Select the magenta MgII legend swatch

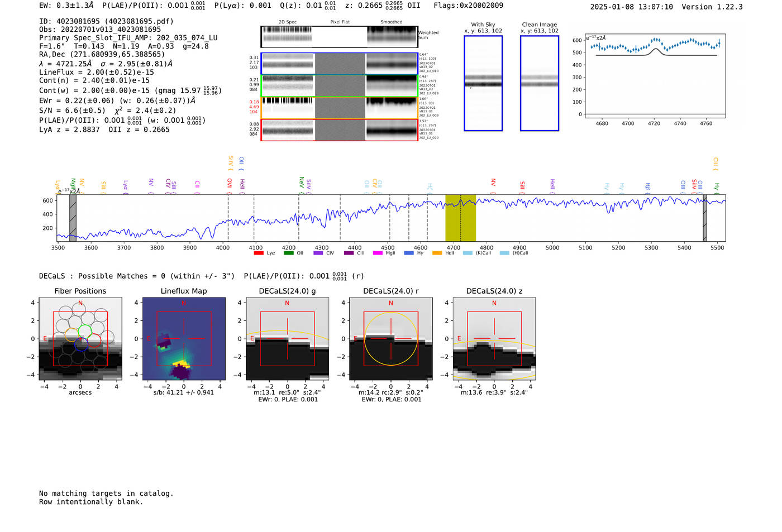(x=378, y=253)
